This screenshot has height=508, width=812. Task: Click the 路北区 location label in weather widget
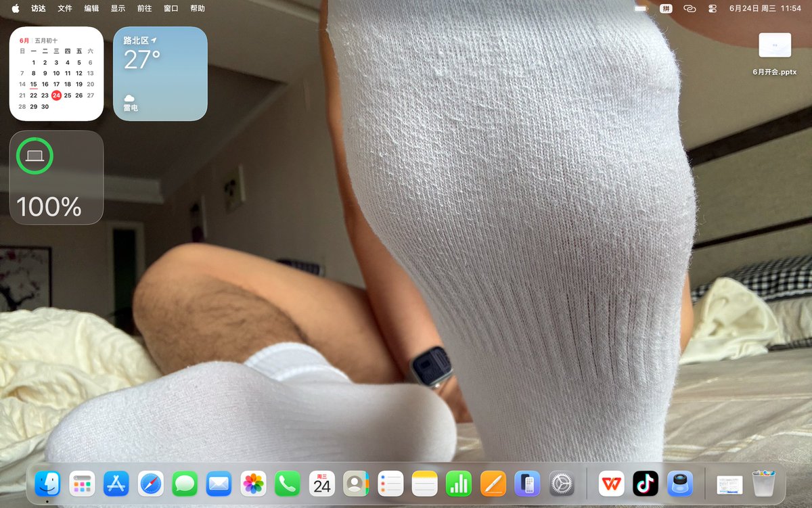coord(136,41)
